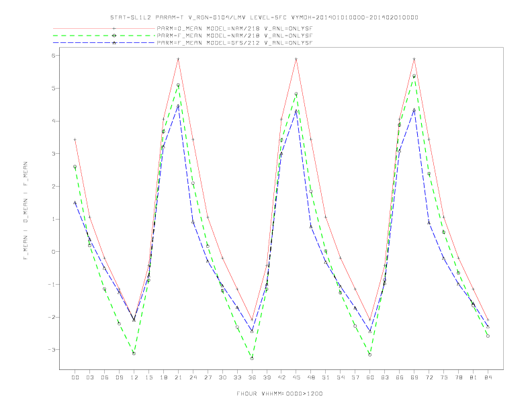
Task: Click the chart title beginning STAT=SL1L2
Action: click(264, 17)
